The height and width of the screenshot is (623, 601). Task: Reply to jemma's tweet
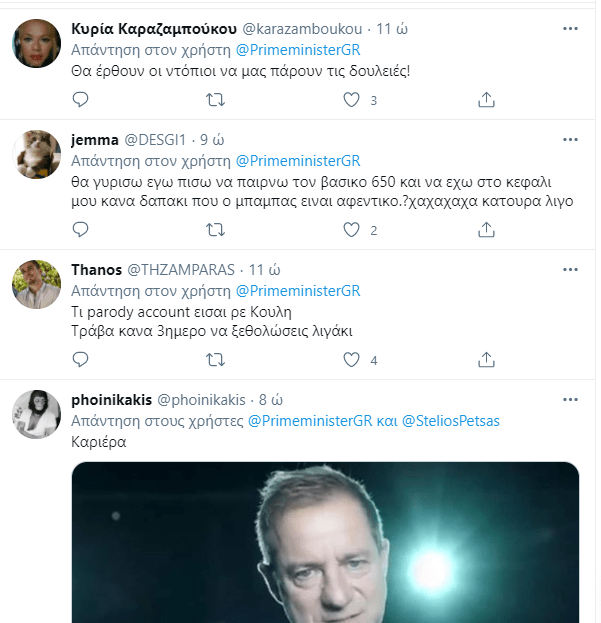82,230
